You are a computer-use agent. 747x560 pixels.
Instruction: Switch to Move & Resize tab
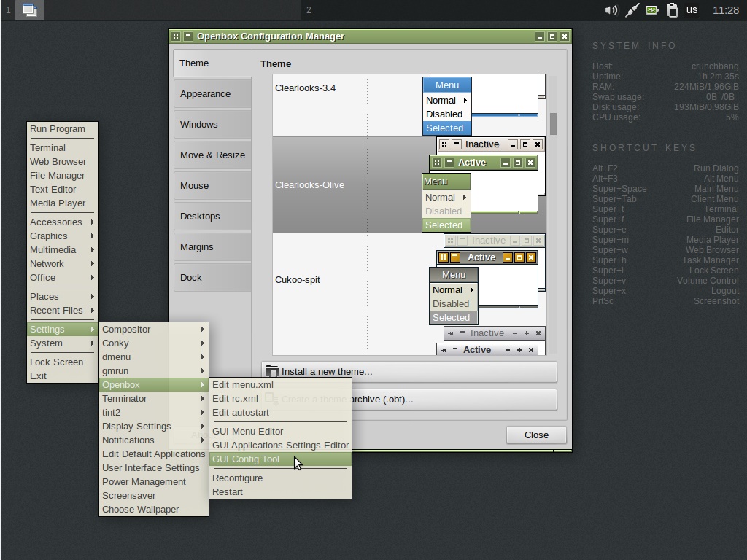(x=212, y=155)
